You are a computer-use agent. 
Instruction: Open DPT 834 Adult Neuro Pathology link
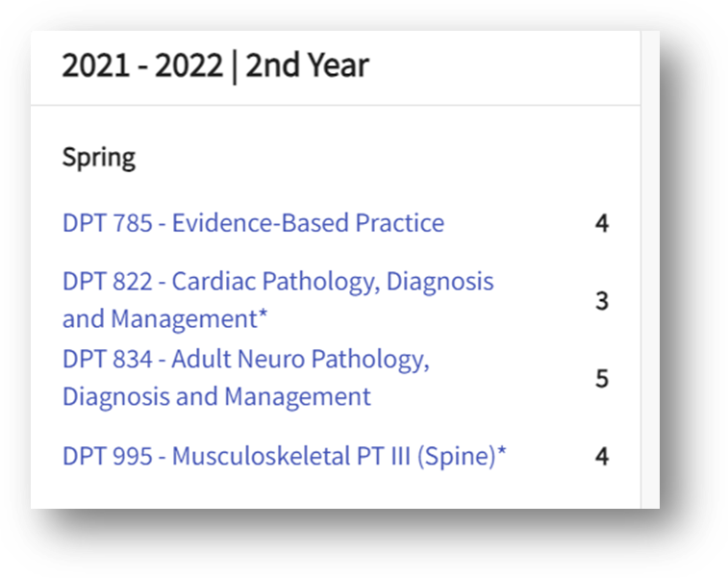point(246,377)
